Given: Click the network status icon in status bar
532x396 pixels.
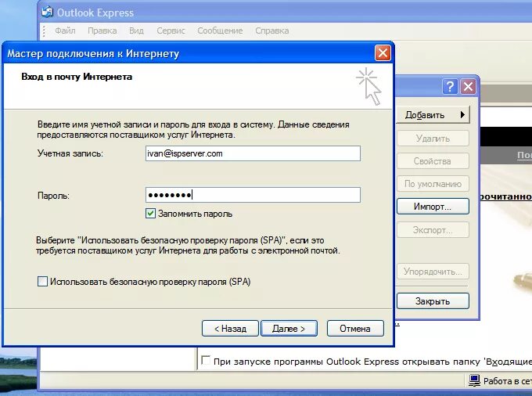Looking at the screenshot, I should click(474, 380).
